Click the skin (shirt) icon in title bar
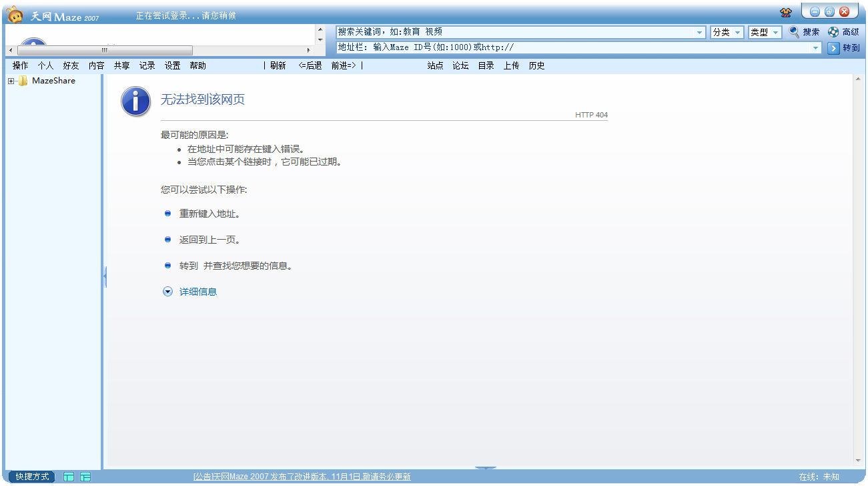The height and width of the screenshot is (486, 868). 785,13
